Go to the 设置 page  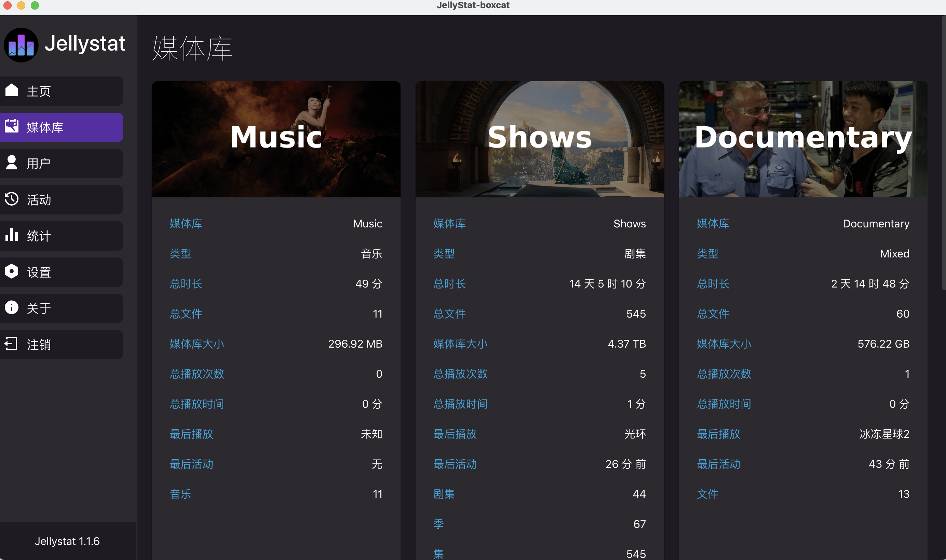click(61, 272)
